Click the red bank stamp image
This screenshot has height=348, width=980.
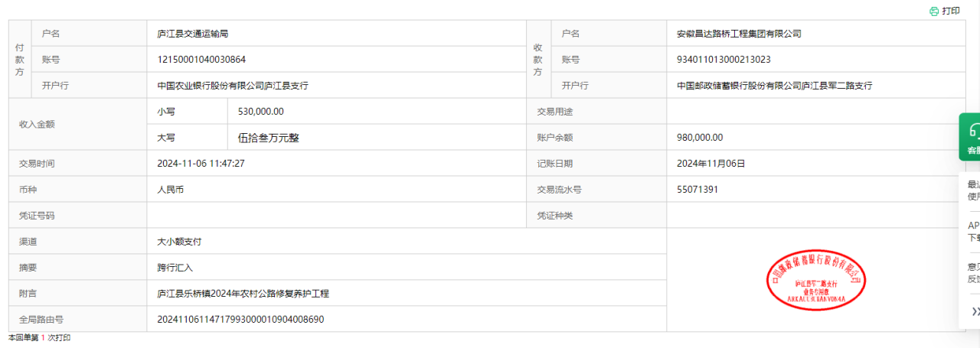tap(815, 280)
